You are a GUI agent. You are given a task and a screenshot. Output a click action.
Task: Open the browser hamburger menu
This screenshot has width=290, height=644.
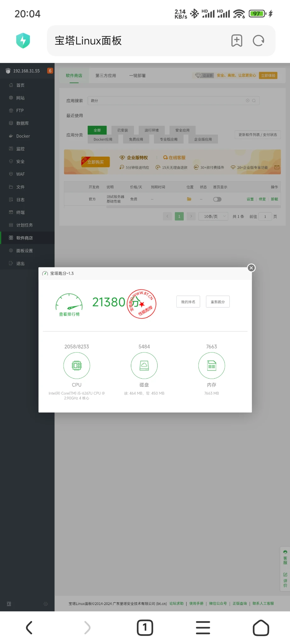point(203,628)
